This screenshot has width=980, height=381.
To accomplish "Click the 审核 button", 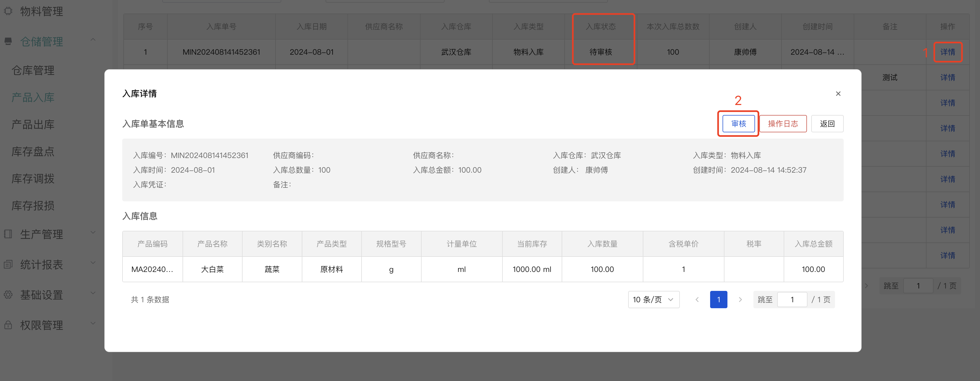I will [x=739, y=124].
